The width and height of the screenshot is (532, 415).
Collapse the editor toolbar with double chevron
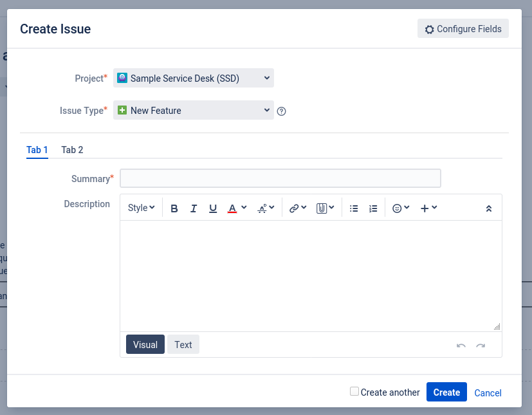point(488,208)
